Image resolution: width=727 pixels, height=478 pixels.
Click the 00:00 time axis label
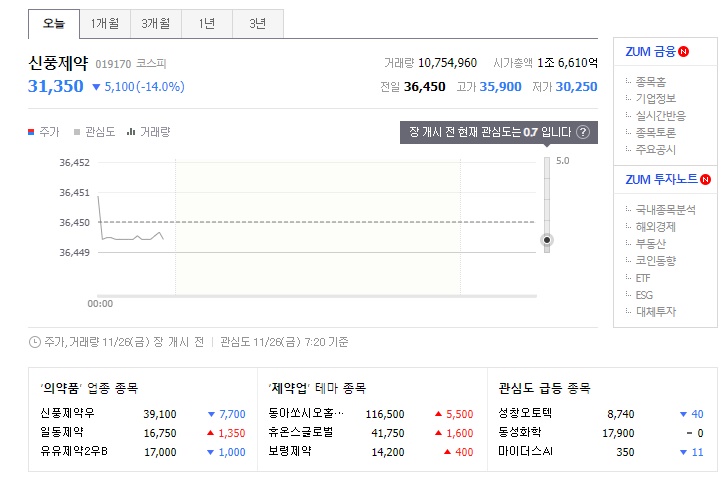(x=100, y=304)
